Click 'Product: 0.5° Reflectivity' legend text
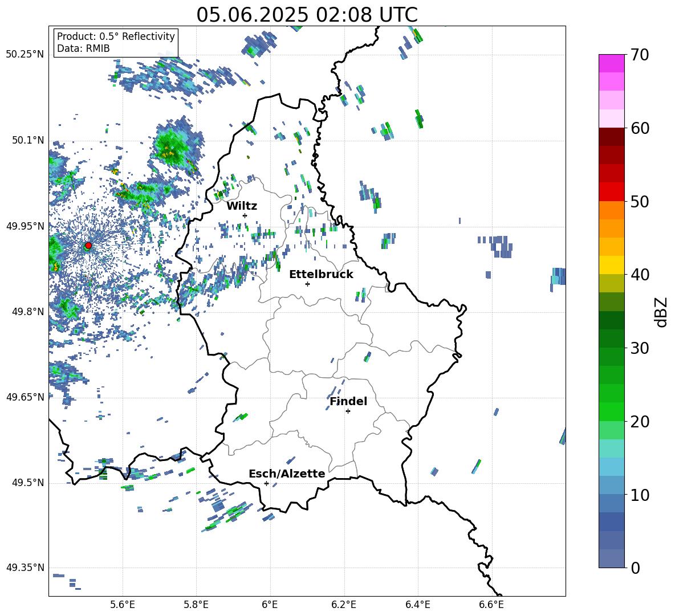The width and height of the screenshot is (675, 616). pyautogui.click(x=116, y=36)
